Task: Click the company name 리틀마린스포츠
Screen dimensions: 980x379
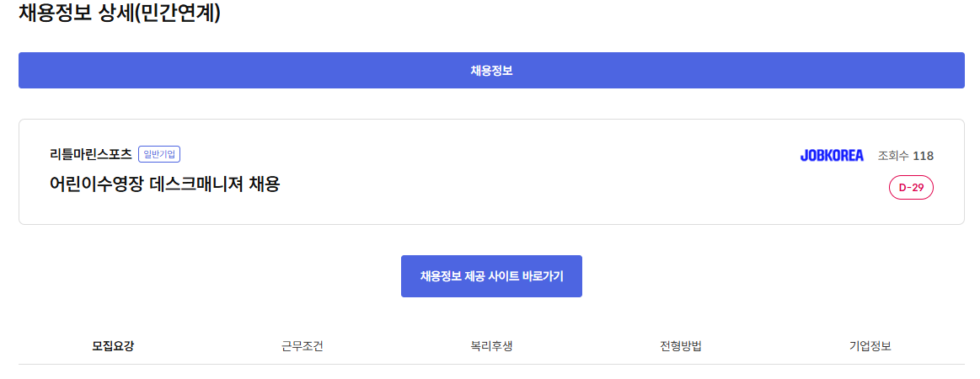Action: pyautogui.click(x=91, y=154)
